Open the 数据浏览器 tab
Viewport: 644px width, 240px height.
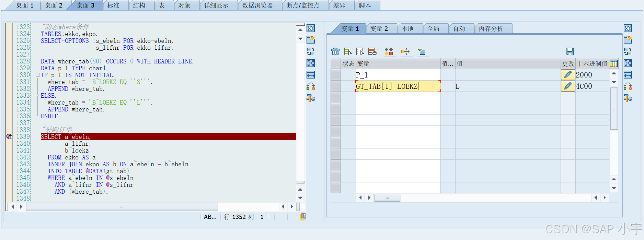257,5
